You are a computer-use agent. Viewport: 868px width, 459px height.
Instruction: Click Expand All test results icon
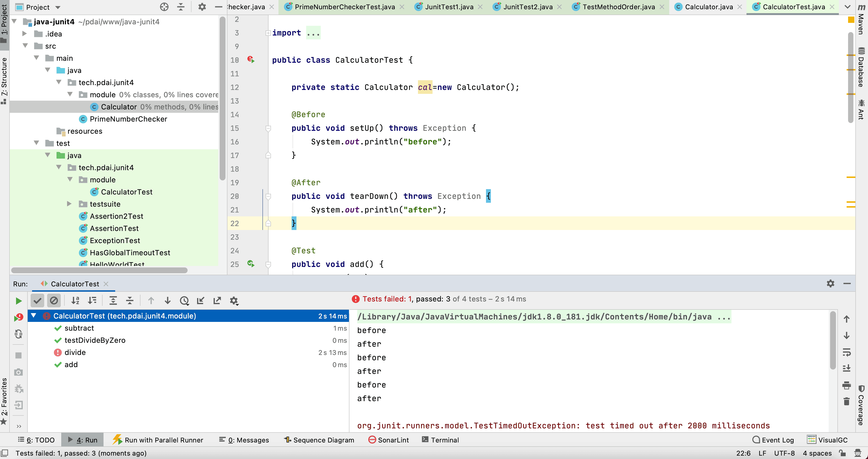pyautogui.click(x=113, y=300)
